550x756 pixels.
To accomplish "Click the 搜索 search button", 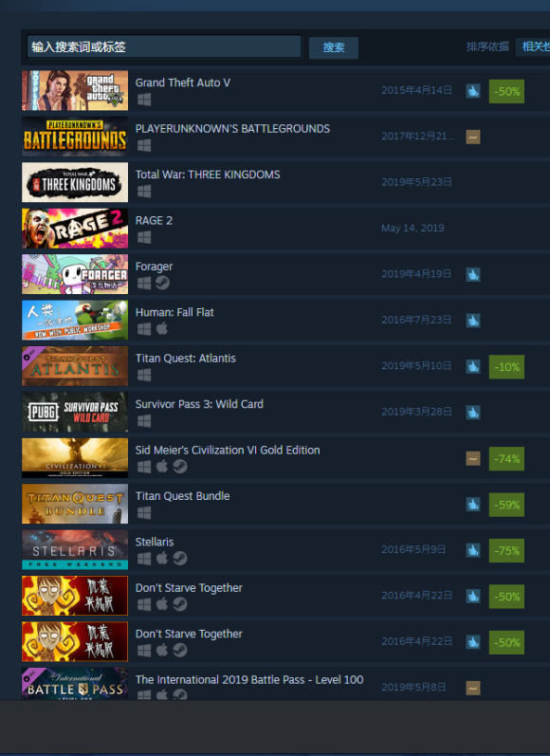I will (334, 47).
